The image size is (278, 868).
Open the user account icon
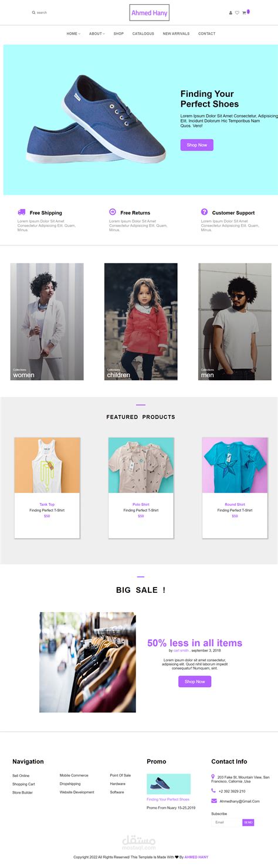click(230, 12)
